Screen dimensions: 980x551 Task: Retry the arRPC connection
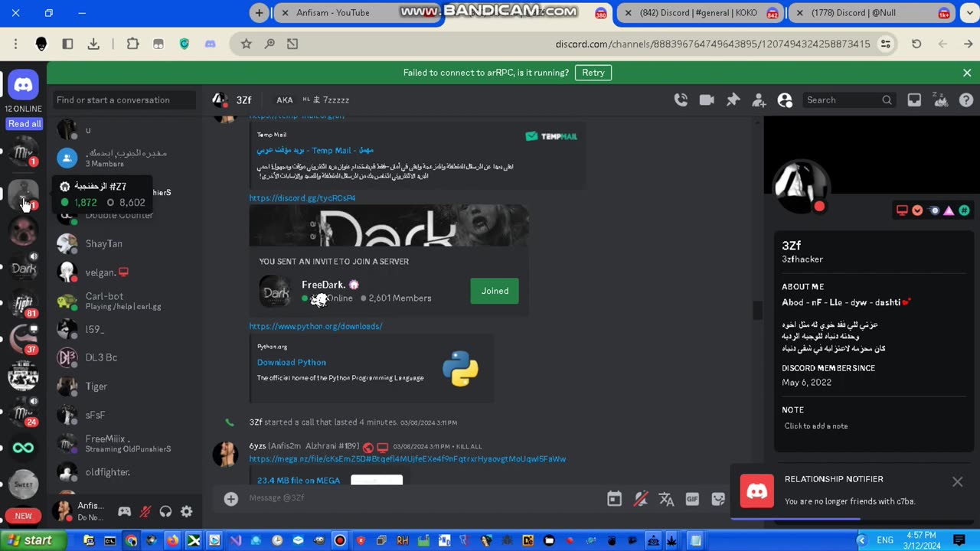pos(593,73)
